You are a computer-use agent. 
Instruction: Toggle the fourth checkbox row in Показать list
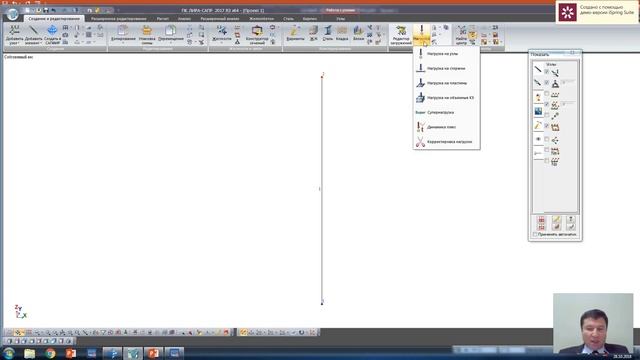pos(547,104)
